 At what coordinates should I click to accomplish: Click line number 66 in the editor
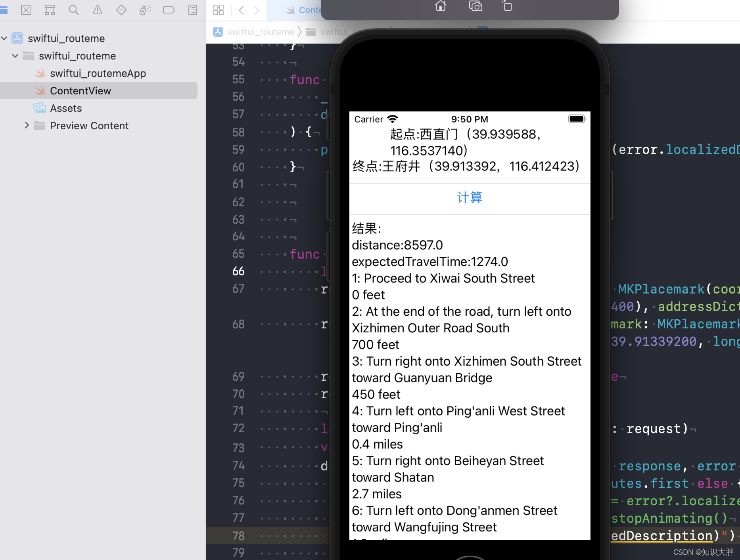point(238,271)
